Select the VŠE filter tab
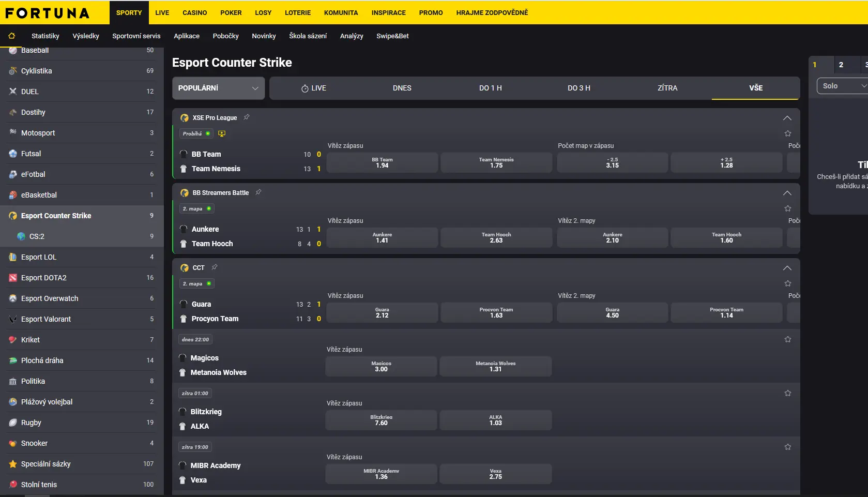The height and width of the screenshot is (497, 868). tap(756, 88)
